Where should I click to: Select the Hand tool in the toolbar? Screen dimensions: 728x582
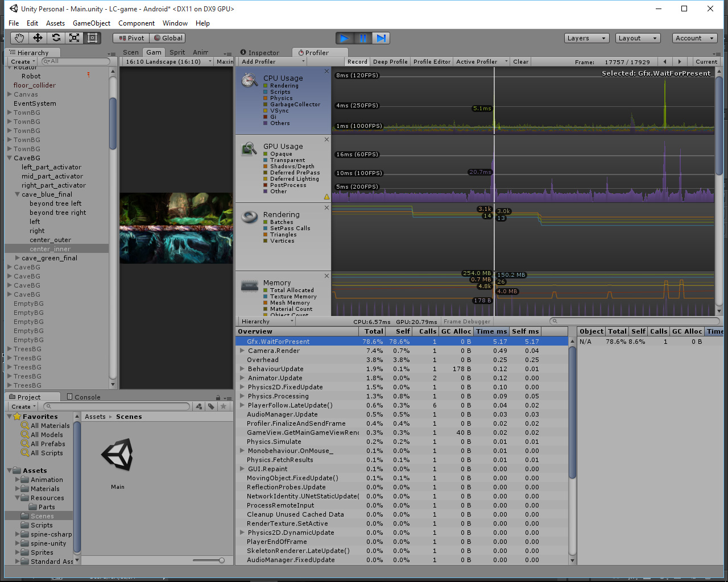pos(19,38)
